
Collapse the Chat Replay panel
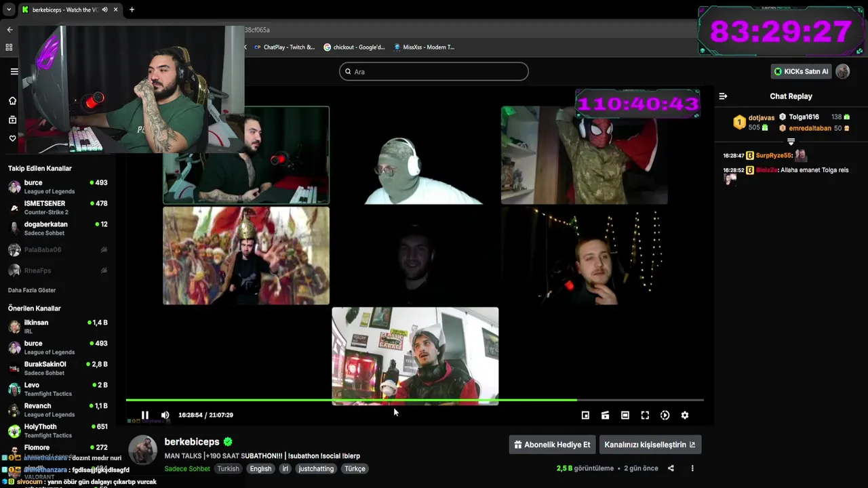723,96
